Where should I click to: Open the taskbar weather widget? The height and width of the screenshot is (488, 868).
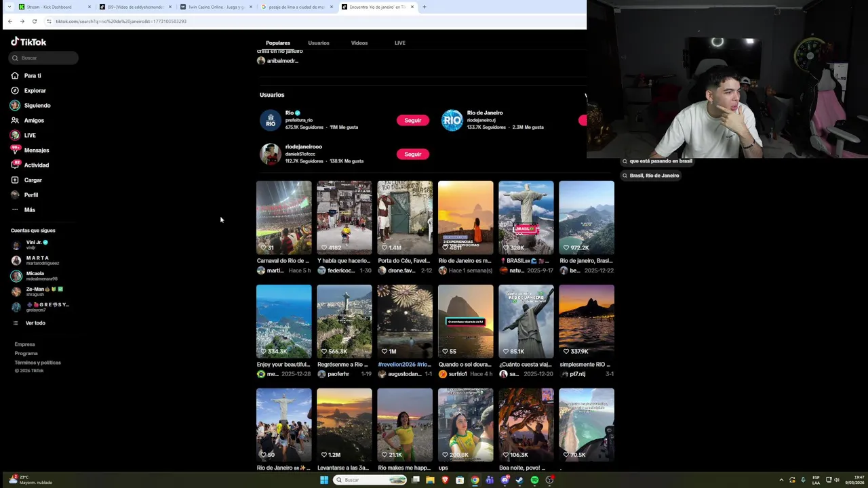[31, 480]
